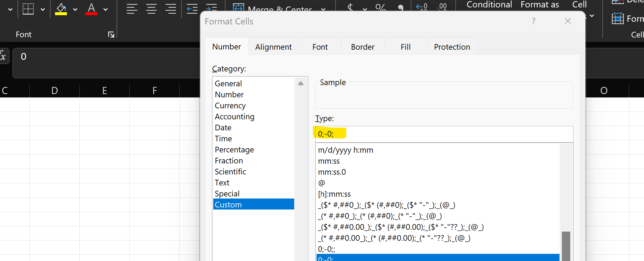Select the Number category in the list

[x=254, y=94]
